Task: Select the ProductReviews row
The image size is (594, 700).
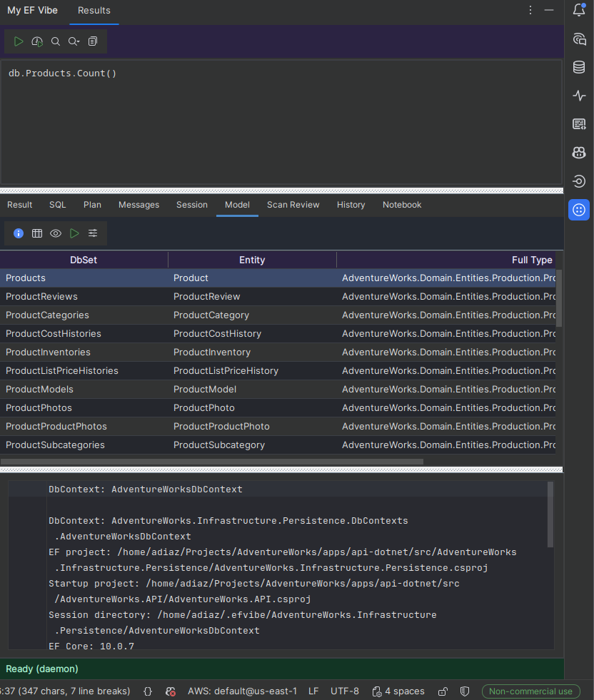Action: pos(278,296)
